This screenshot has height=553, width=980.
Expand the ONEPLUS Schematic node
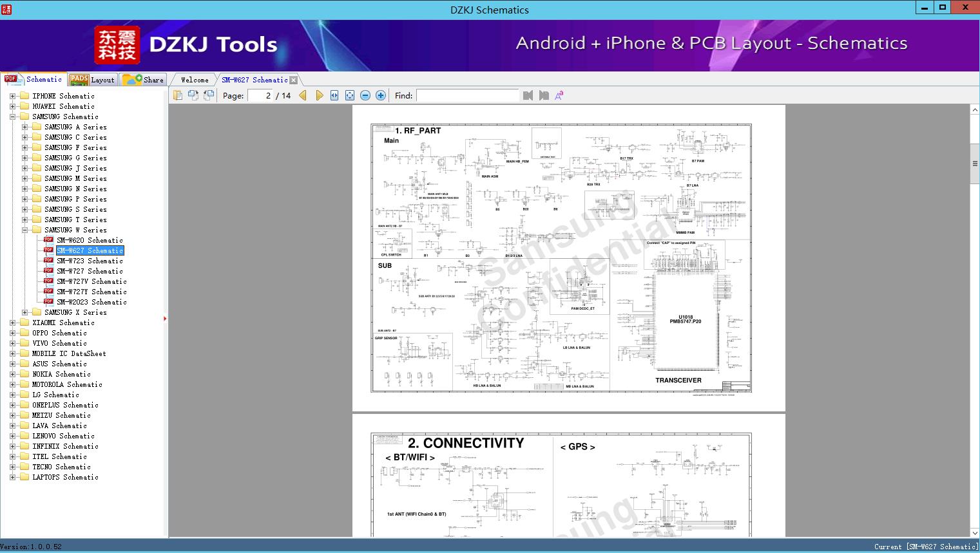(12, 405)
